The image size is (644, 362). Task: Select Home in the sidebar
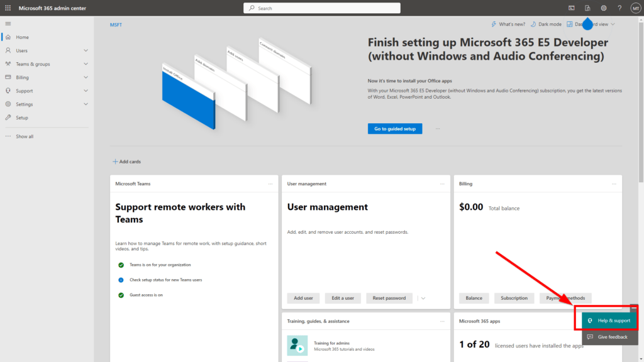coord(24,37)
